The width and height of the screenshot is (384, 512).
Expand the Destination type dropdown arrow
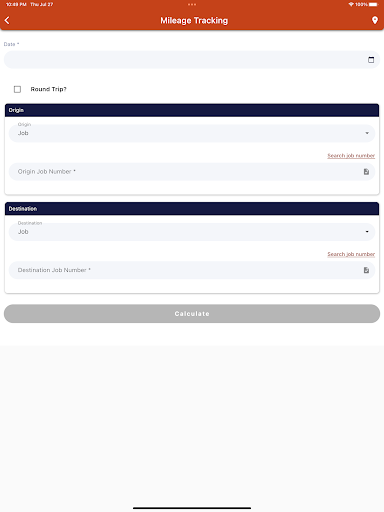tap(367, 232)
